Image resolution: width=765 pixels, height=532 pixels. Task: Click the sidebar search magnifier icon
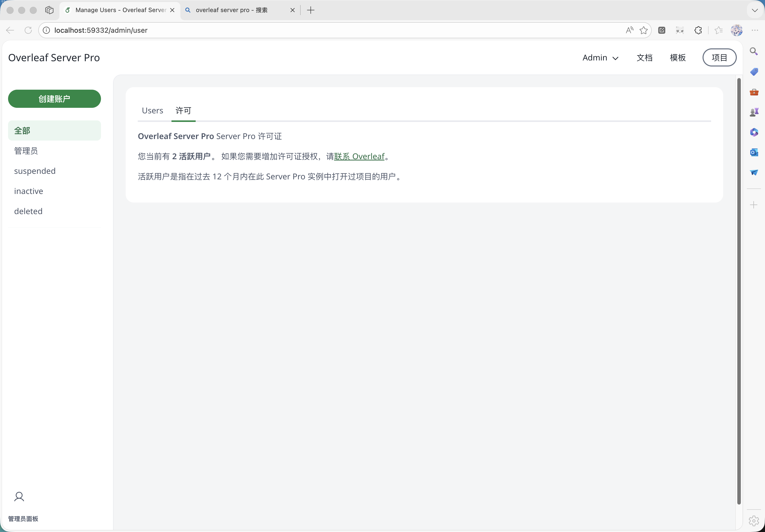pos(754,51)
